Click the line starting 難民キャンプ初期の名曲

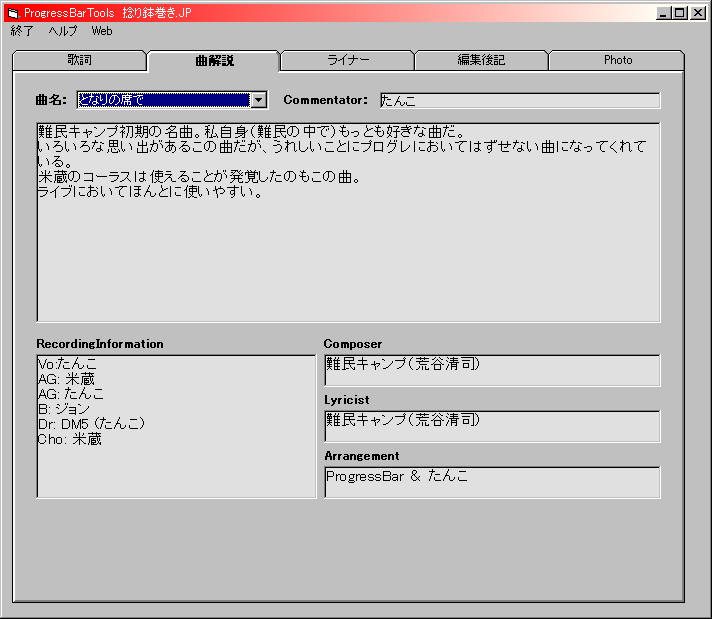[252, 132]
